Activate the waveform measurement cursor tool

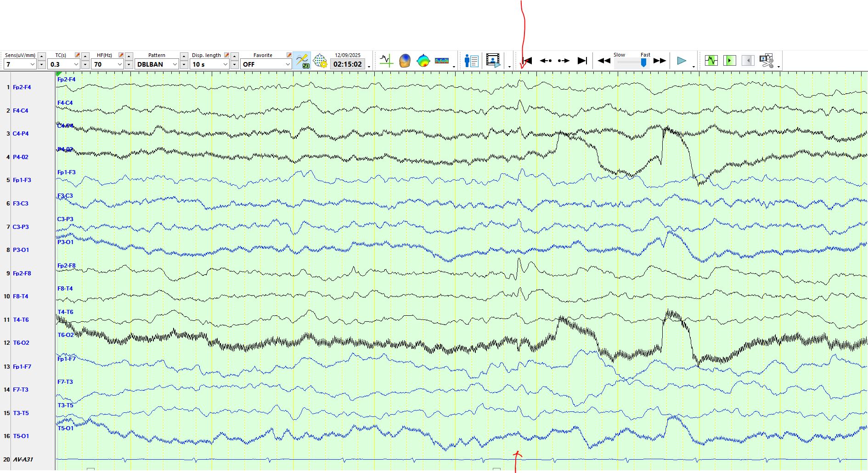click(387, 61)
